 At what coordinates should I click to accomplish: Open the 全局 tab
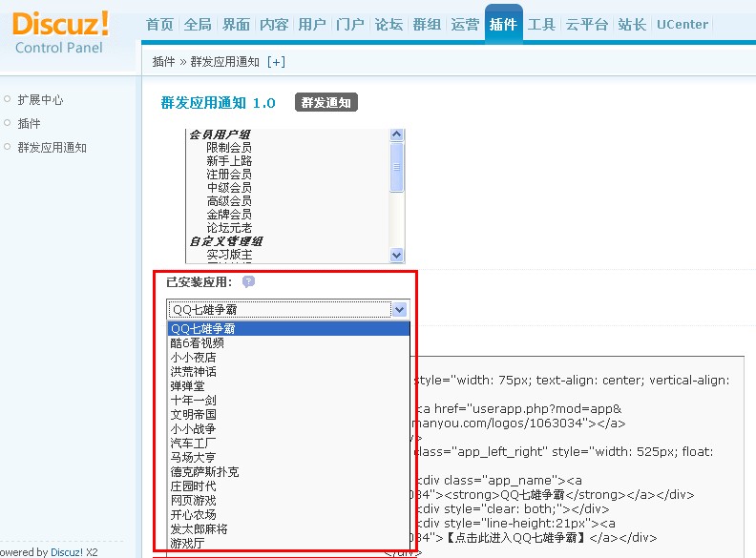click(x=198, y=25)
